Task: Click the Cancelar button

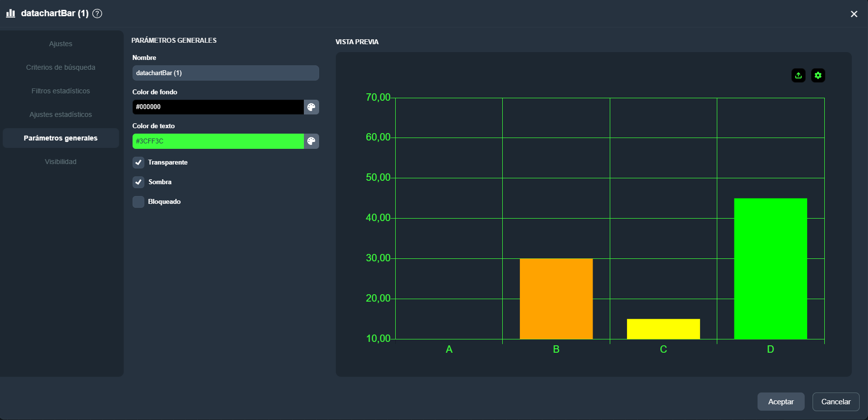Action: click(836, 402)
